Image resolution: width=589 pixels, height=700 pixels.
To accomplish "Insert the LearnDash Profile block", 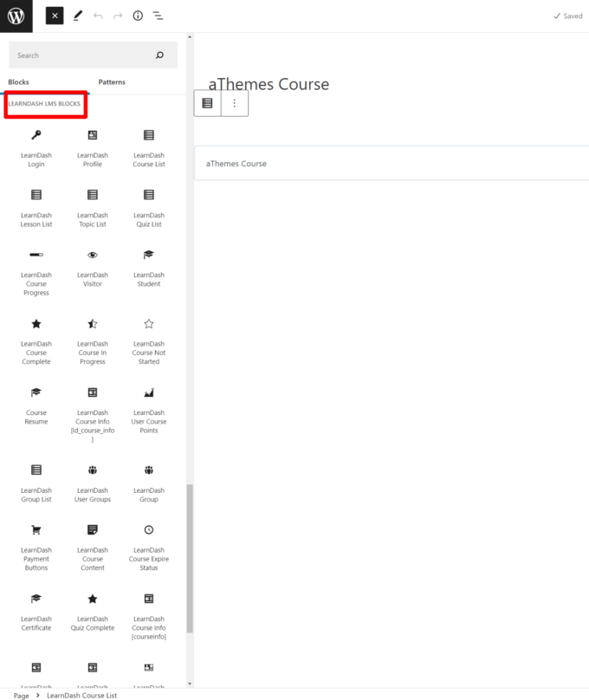I will click(93, 149).
